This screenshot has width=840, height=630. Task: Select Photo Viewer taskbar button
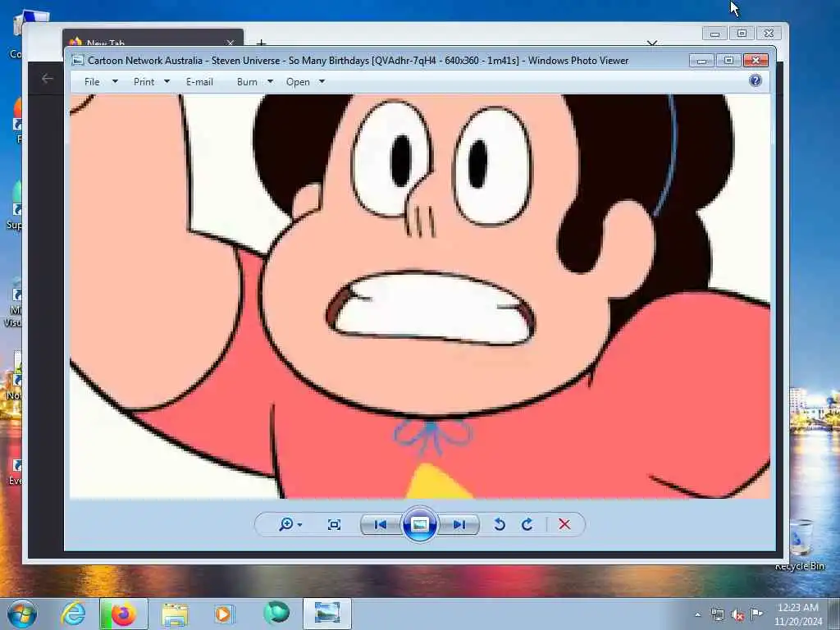(x=326, y=614)
